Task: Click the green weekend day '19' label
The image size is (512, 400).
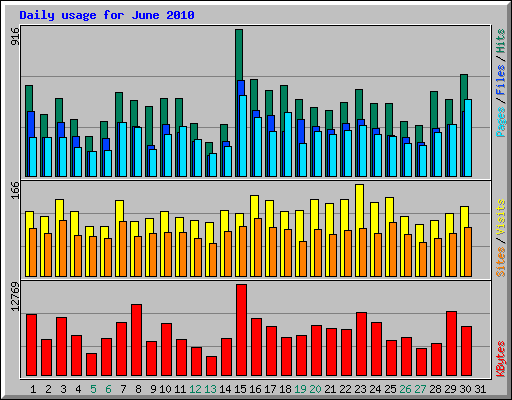Action: click(x=300, y=389)
